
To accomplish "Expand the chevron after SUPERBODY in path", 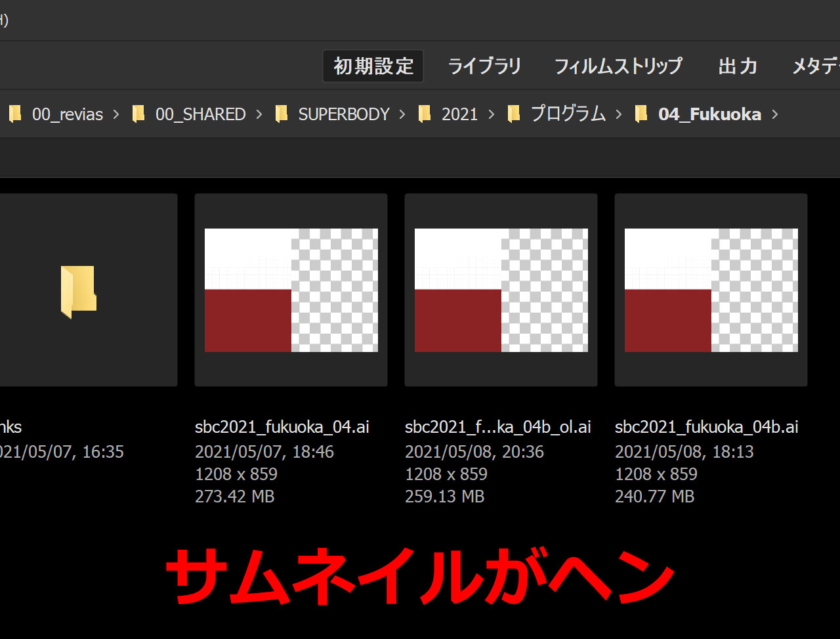I will pyautogui.click(x=403, y=114).
